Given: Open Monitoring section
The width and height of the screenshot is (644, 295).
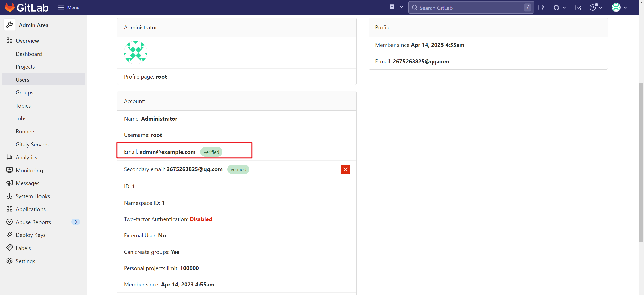Looking at the screenshot, I should pyautogui.click(x=29, y=170).
